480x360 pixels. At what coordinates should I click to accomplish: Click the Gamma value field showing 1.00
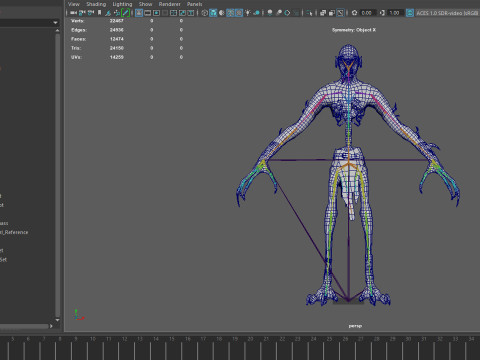(x=394, y=13)
